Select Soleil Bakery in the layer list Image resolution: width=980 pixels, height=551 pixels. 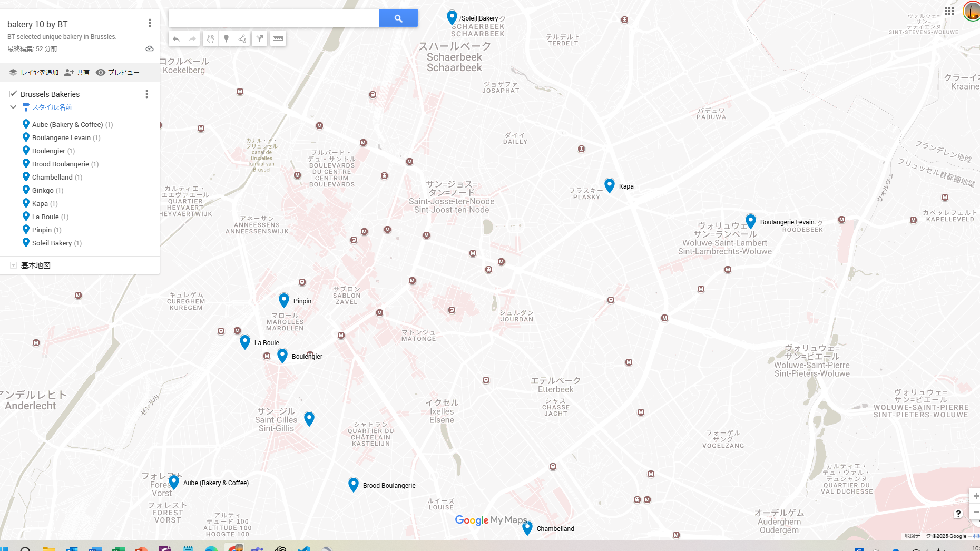click(x=52, y=243)
